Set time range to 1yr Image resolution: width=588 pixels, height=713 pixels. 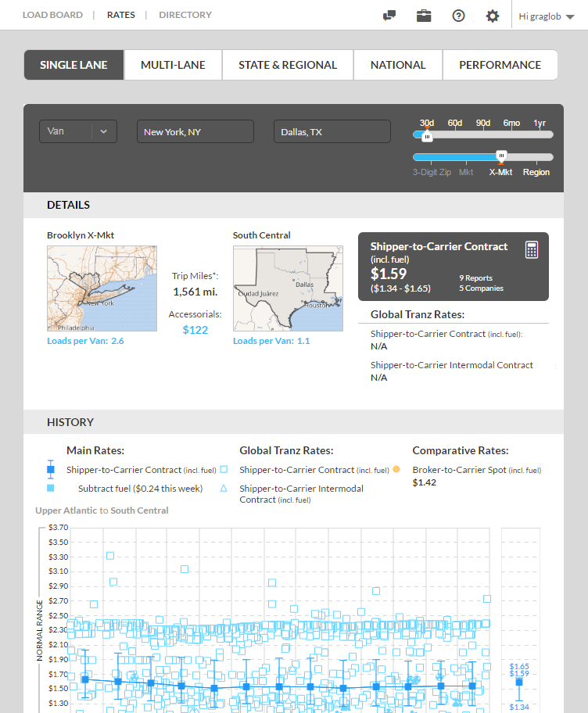coord(540,124)
